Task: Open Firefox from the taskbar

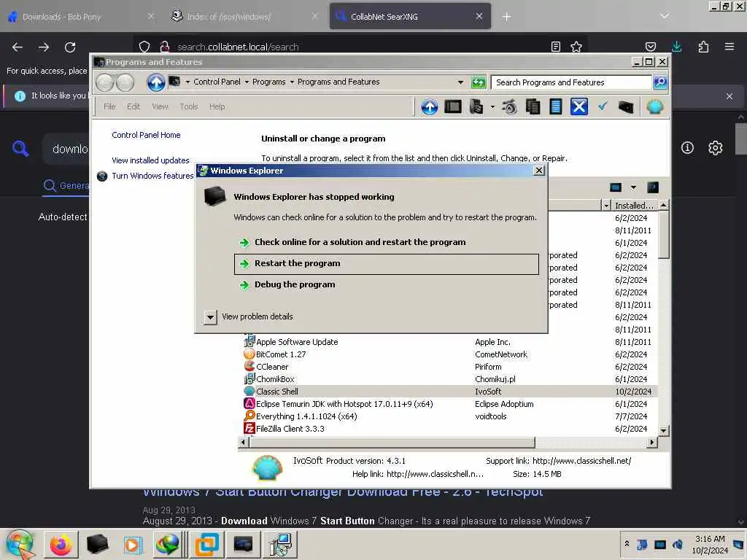Action: (x=61, y=545)
